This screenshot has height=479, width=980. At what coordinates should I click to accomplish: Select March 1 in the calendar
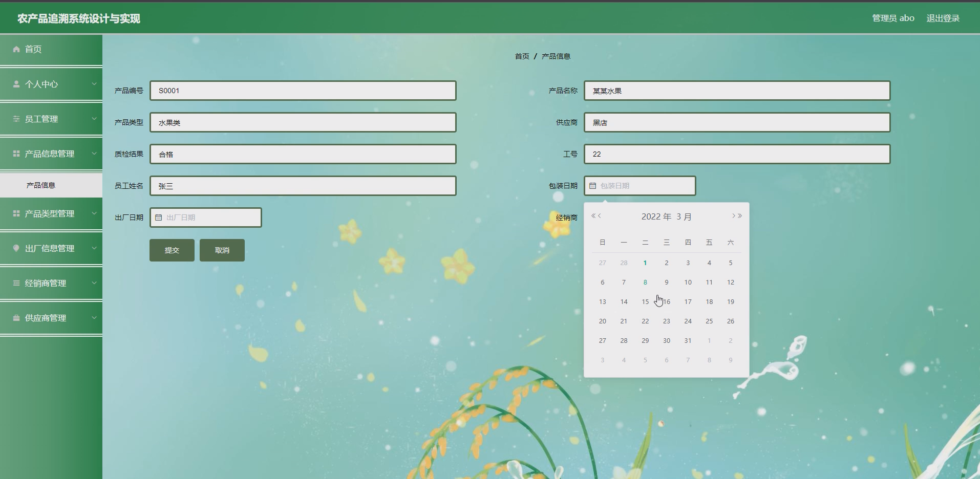(645, 263)
